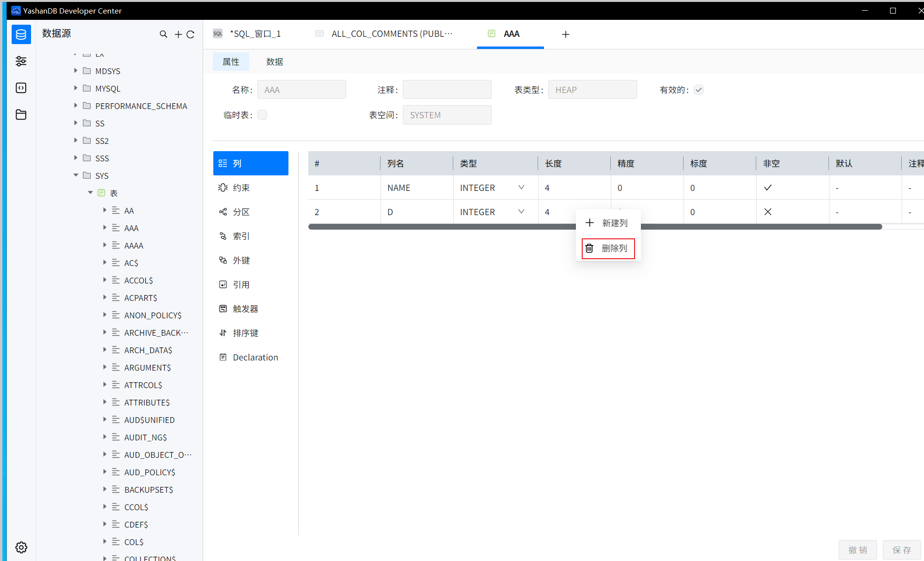Click the 名称 name input field

(302, 90)
